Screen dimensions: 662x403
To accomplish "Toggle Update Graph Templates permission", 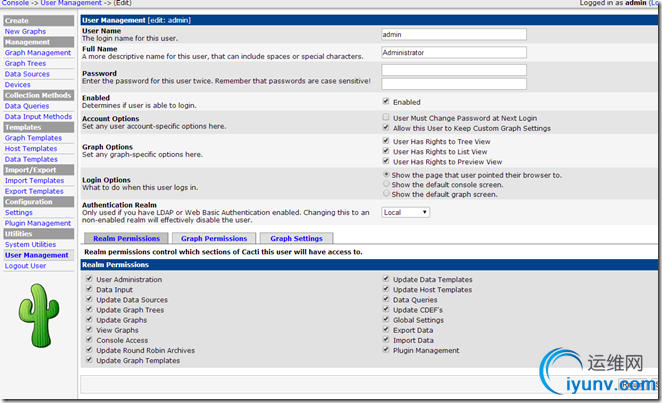I will [x=89, y=360].
